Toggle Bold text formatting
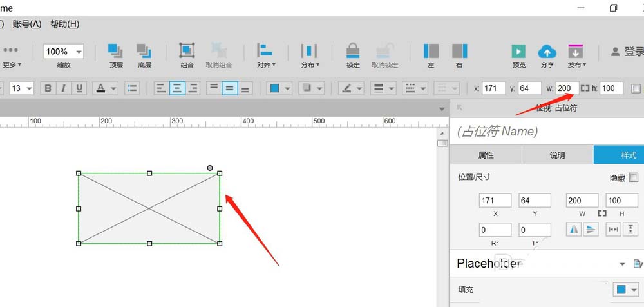644x307 pixels. point(48,88)
